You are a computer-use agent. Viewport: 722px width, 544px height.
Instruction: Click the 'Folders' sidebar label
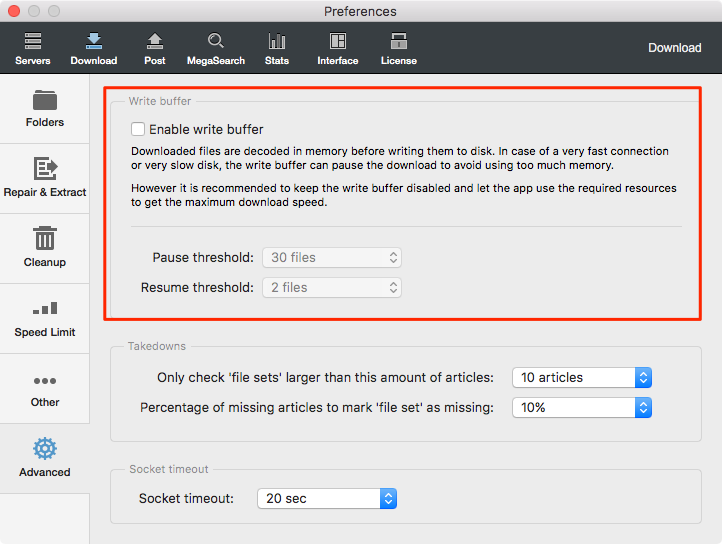pos(45,122)
